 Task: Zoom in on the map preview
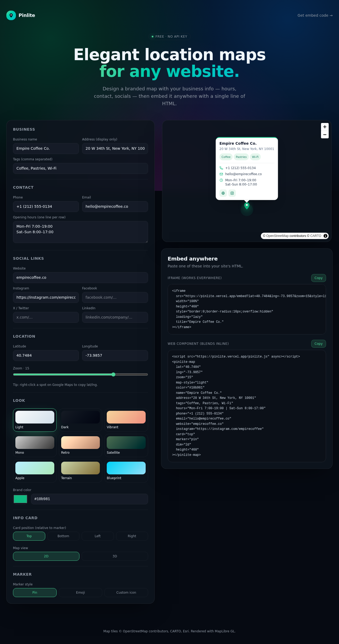click(x=325, y=127)
